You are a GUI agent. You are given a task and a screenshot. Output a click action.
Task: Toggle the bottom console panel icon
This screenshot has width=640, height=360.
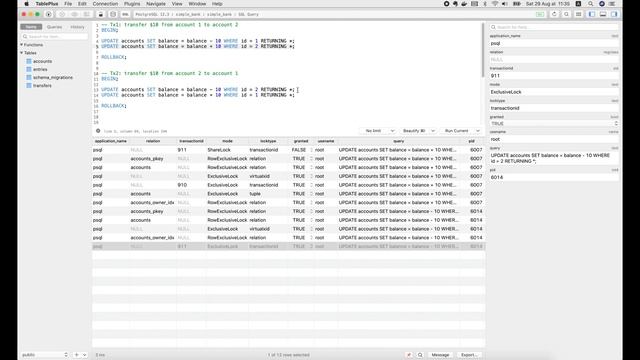(x=603, y=14)
